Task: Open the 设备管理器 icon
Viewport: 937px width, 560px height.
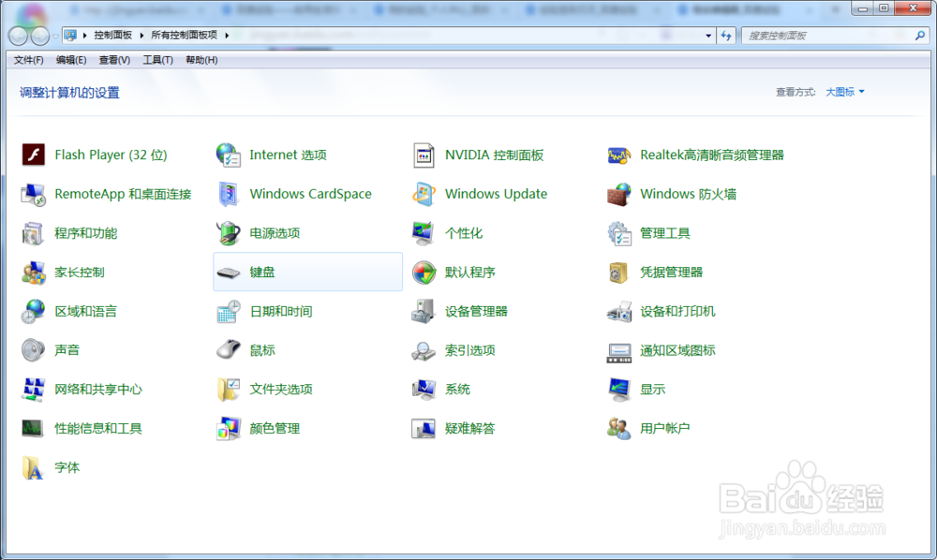Action: (424, 311)
